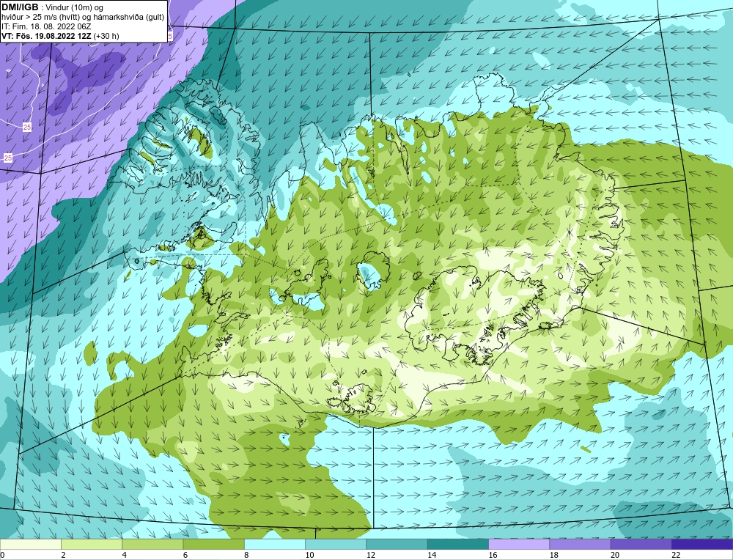The height and width of the screenshot is (560, 733).
Task: Click the "VT: Fös. 19.08.2022 12Z" valid time
Action: tap(46, 36)
